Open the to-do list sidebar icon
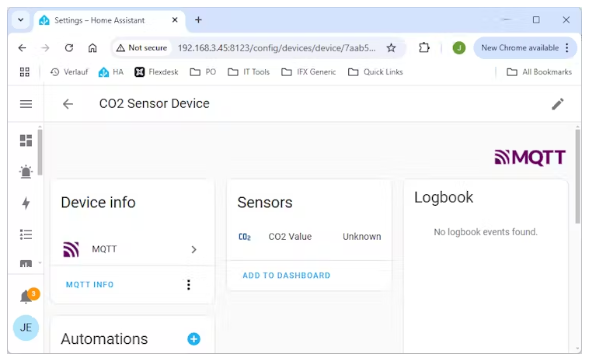This screenshot has height=360, width=591. [26, 234]
